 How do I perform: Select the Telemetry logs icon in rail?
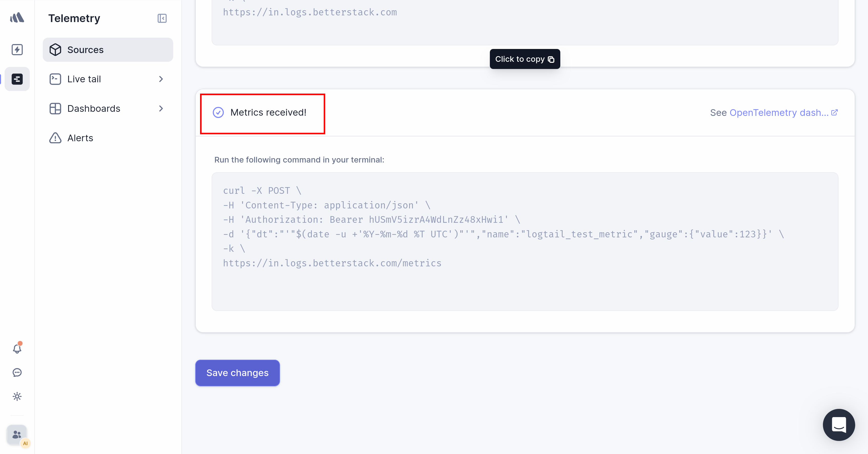pyautogui.click(x=17, y=79)
